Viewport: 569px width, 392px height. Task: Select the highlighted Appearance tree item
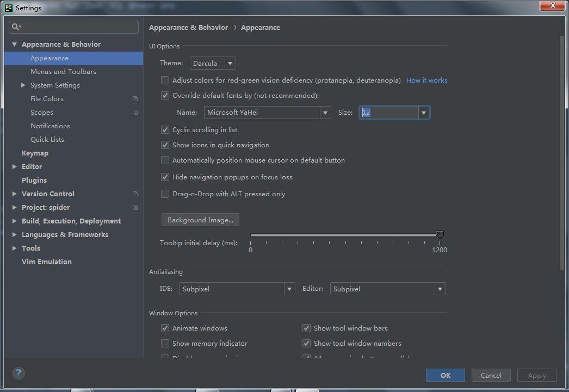coord(73,58)
